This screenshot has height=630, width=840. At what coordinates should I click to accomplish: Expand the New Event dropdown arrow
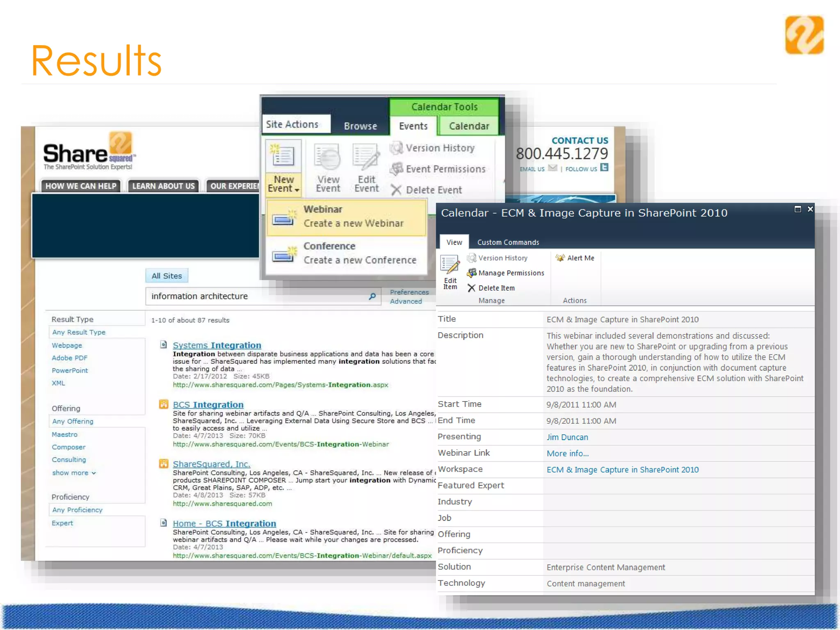pyautogui.click(x=297, y=190)
